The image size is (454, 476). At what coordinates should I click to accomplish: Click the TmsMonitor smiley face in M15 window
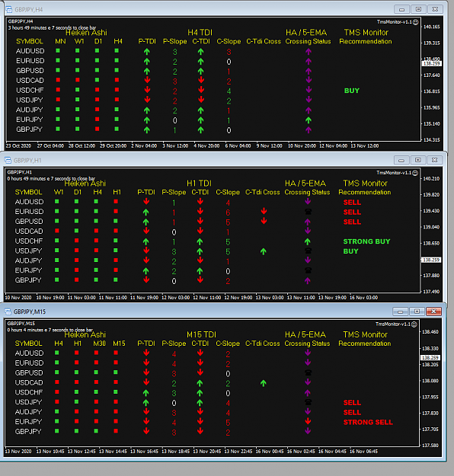[414, 324]
